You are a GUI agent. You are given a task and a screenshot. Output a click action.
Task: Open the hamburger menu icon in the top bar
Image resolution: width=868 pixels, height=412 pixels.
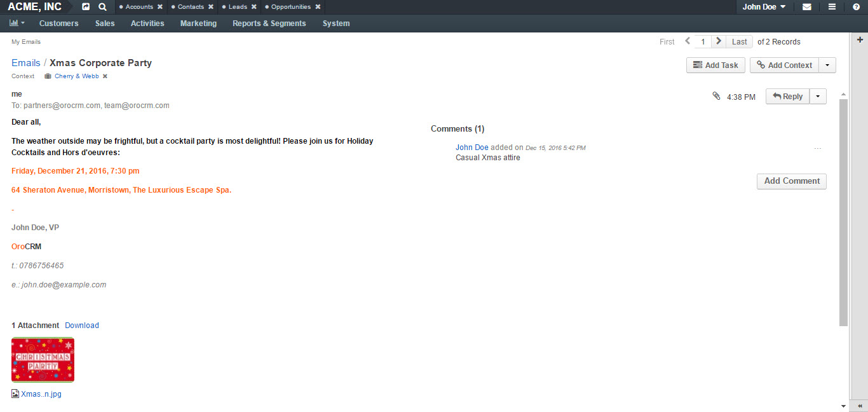(832, 7)
